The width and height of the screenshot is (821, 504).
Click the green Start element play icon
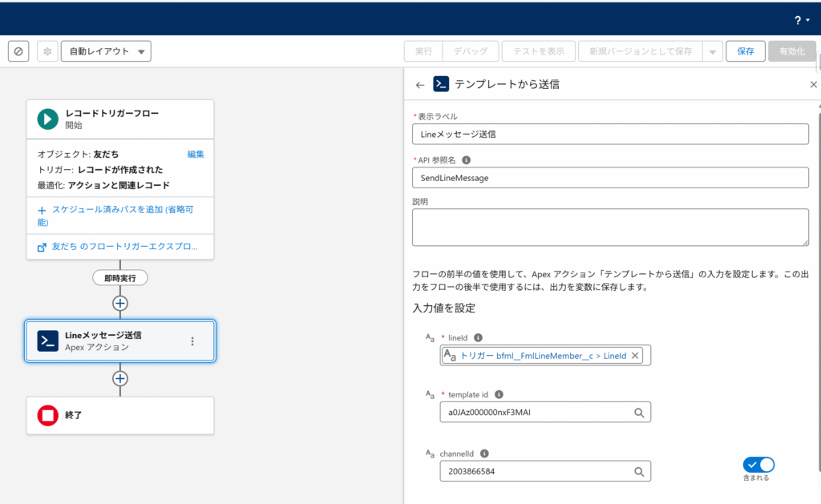(48, 119)
